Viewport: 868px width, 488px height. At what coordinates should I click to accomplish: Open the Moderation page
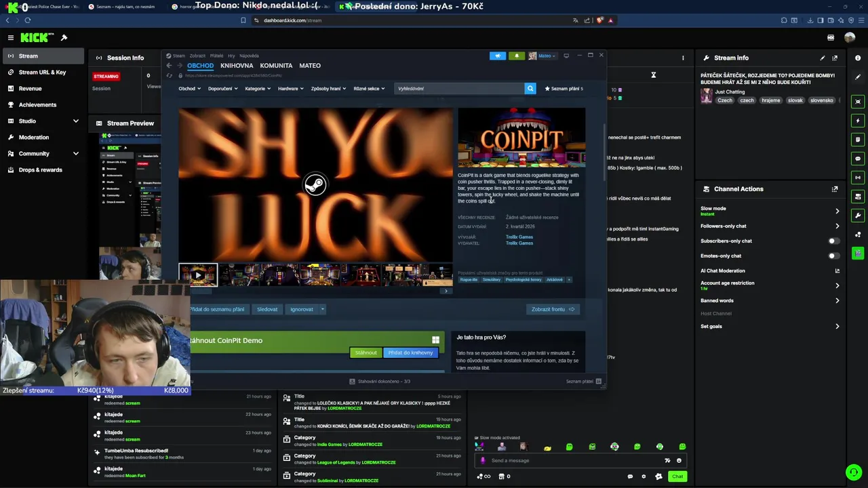[x=43, y=137]
